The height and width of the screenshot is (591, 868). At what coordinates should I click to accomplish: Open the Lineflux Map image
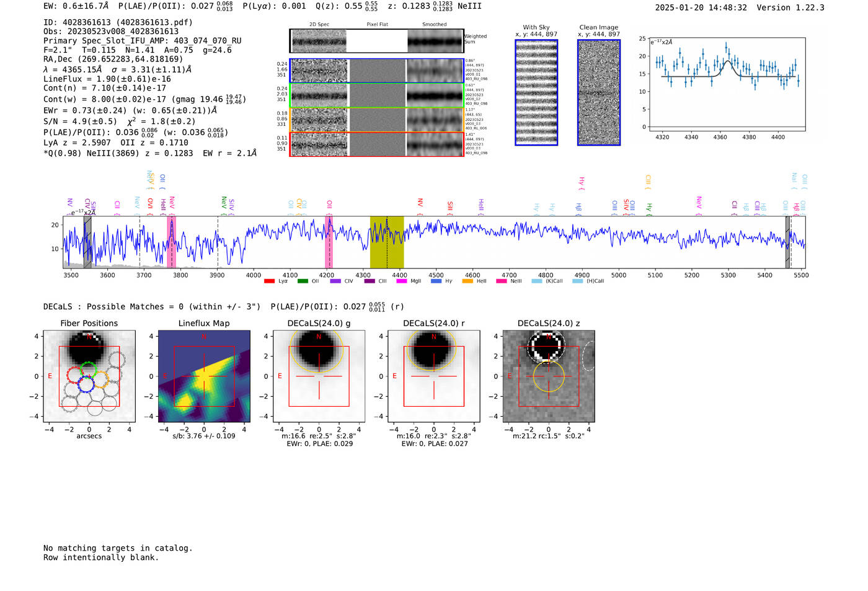204,376
